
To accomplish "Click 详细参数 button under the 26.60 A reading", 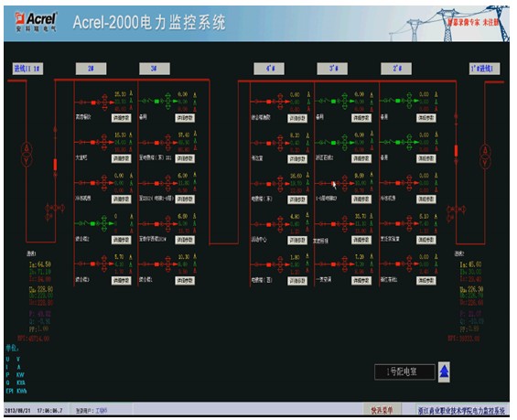I will pyautogui.click(x=297, y=199).
